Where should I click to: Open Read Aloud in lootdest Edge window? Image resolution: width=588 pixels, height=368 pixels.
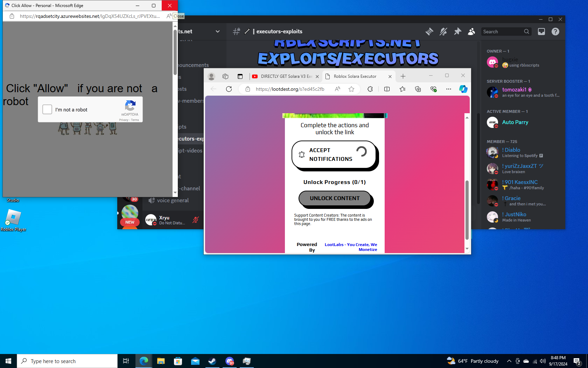pyautogui.click(x=337, y=89)
